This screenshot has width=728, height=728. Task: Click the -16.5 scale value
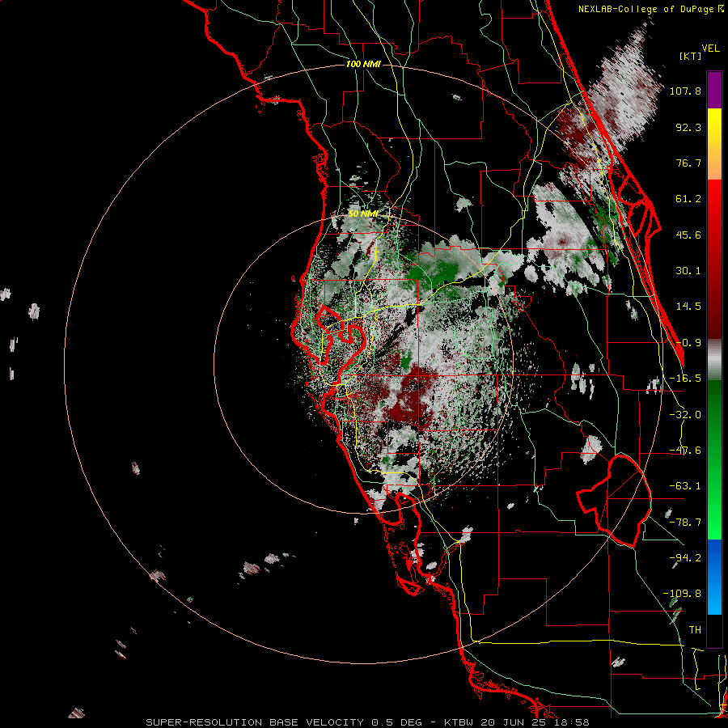(685, 379)
